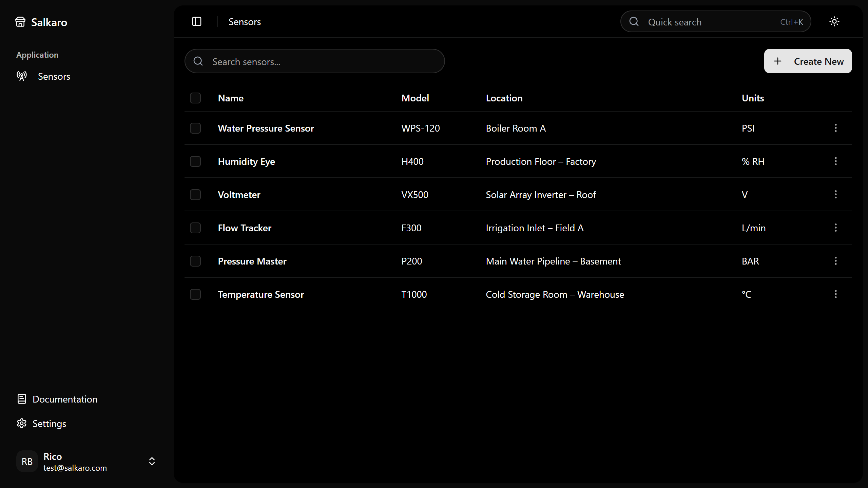Click the Salkaro logo icon
The image size is (868, 488).
20,21
